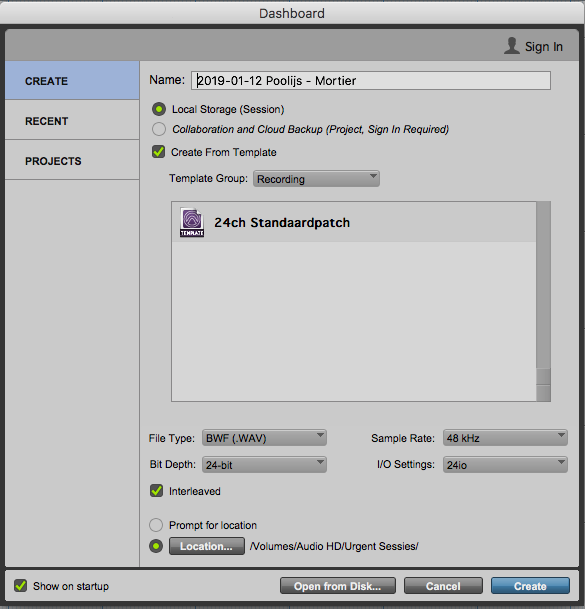The height and width of the screenshot is (609, 585).
Task: Click into the session Name text field
Action: coord(371,80)
